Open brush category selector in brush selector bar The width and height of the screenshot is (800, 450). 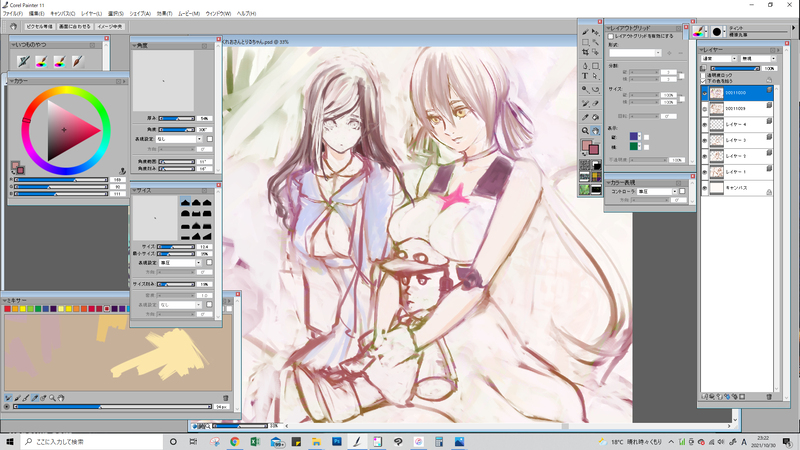(698, 32)
